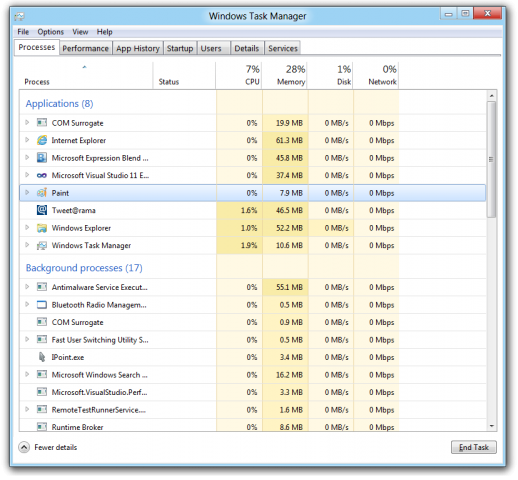Open the Help menu

click(104, 32)
